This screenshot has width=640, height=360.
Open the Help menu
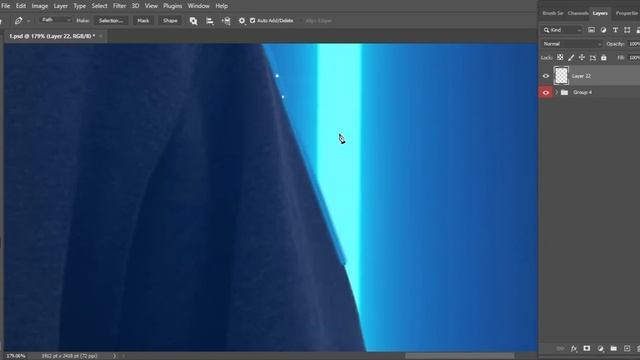(222, 6)
